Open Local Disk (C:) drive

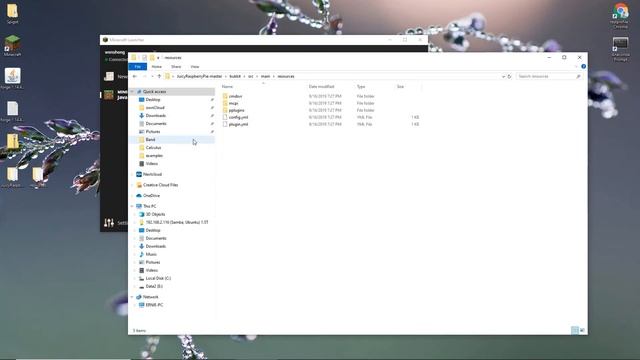158,278
